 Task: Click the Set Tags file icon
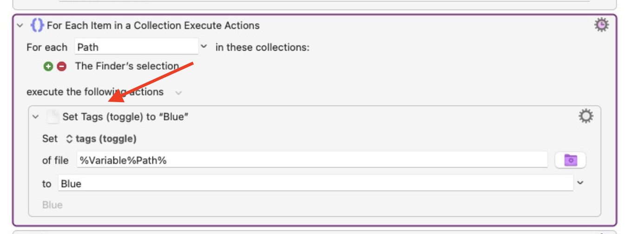click(53, 117)
